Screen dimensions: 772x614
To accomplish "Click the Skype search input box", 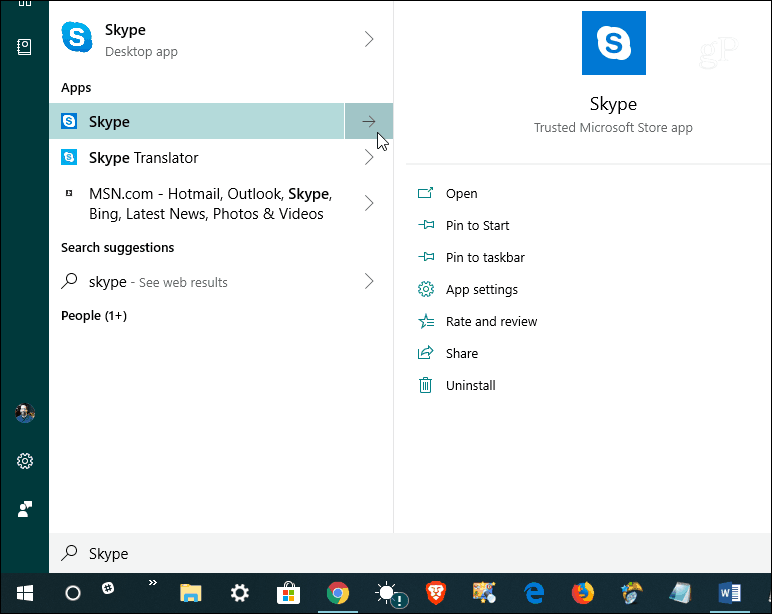I will pos(410,553).
